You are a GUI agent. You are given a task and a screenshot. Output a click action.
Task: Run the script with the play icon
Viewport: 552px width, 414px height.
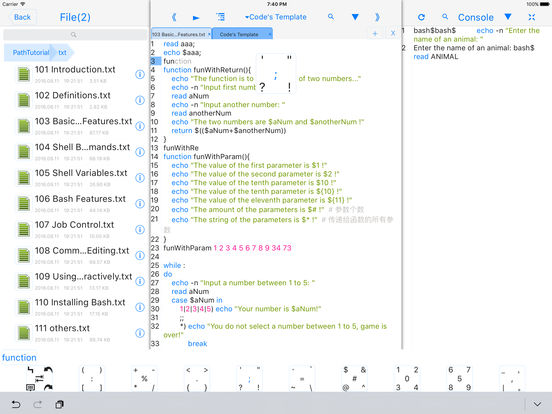196,17
